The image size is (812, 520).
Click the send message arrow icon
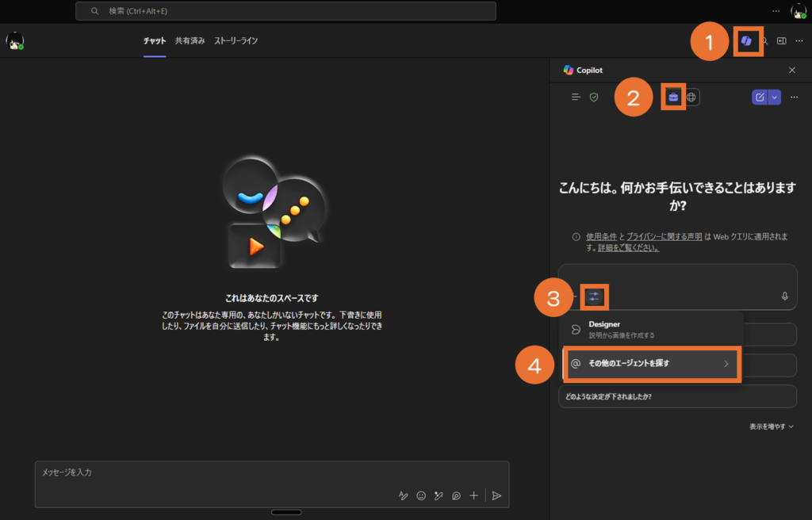496,495
